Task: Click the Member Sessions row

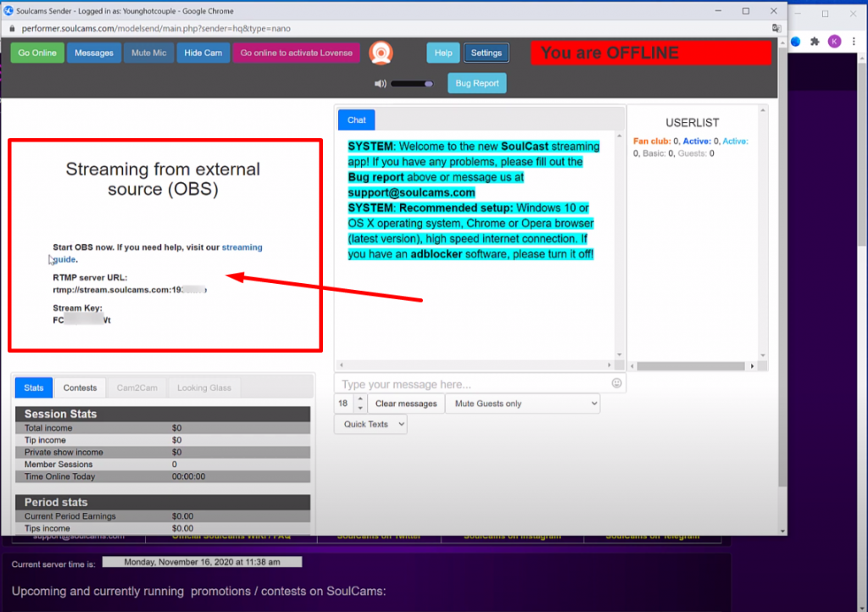Action: [163, 465]
